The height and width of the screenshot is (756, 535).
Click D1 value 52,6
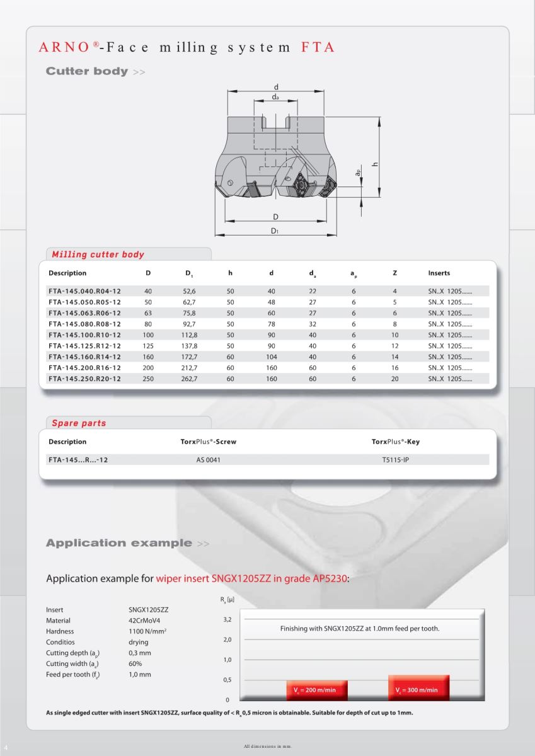pos(190,292)
